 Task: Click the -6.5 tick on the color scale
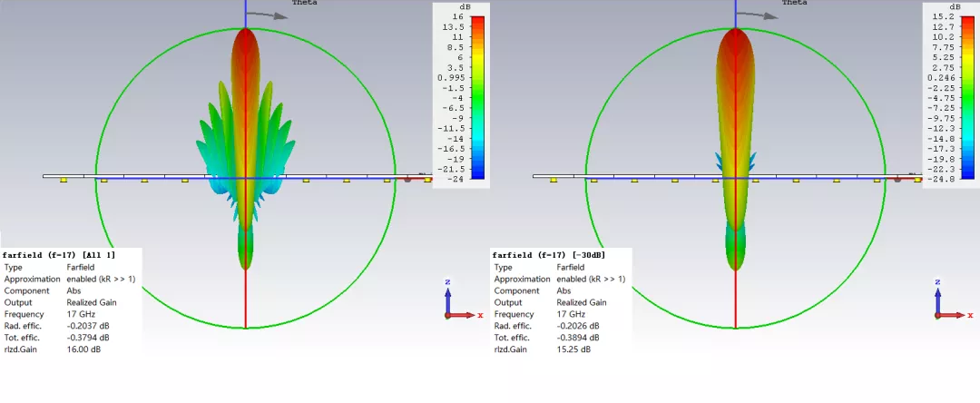[453, 108]
